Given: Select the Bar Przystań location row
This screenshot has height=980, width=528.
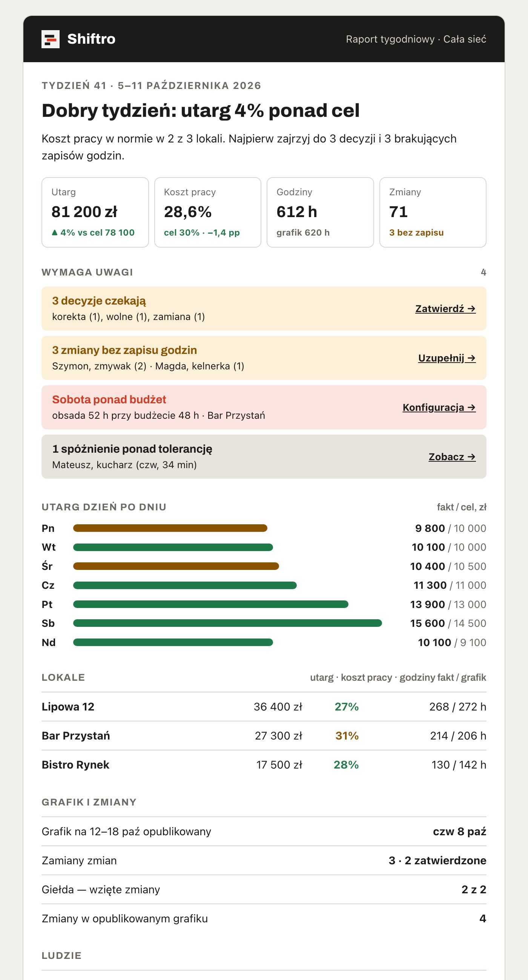Looking at the screenshot, I should [264, 736].
